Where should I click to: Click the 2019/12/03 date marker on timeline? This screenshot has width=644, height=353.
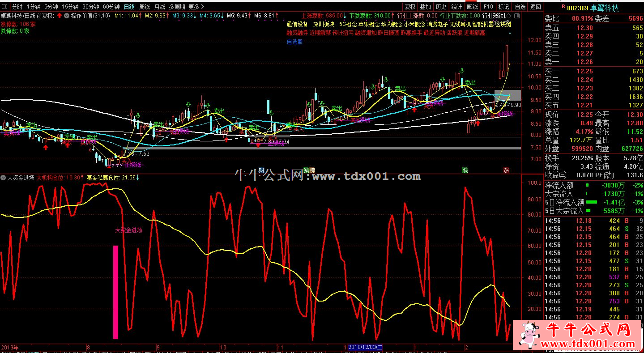[365, 347]
